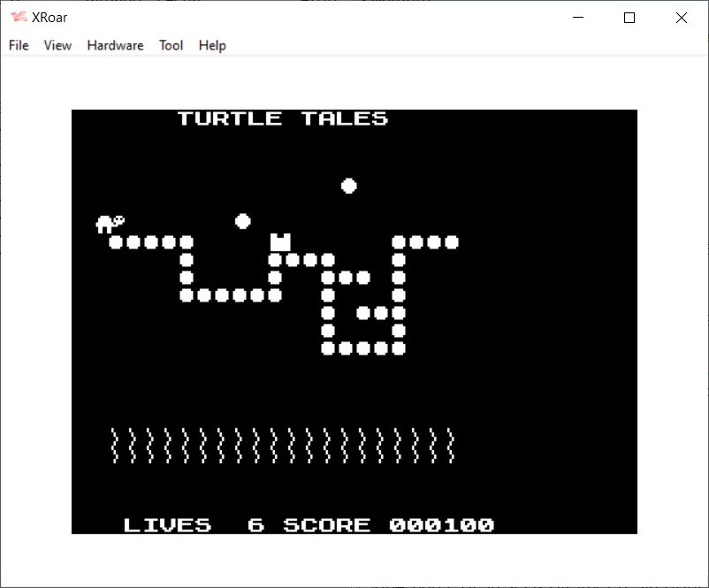Screen dimensions: 709x588
Task: Click the wavy water strip
Action: (x=283, y=445)
